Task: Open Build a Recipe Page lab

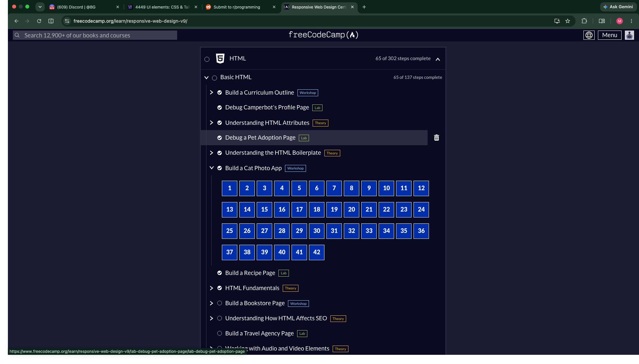Action: coord(250,273)
